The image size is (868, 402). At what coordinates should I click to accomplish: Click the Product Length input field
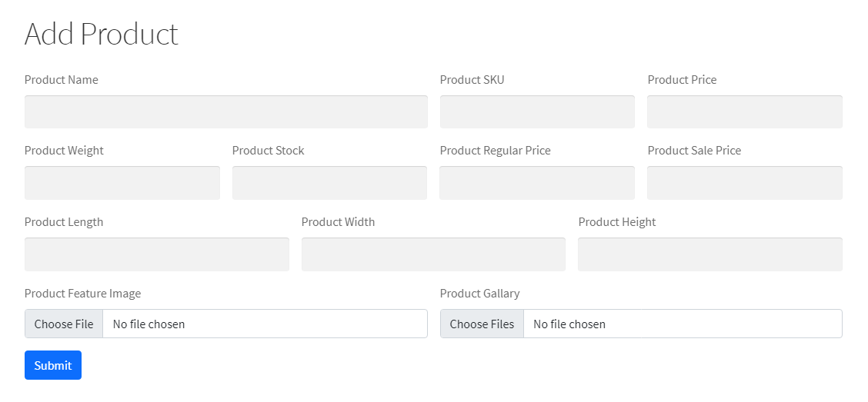click(156, 254)
